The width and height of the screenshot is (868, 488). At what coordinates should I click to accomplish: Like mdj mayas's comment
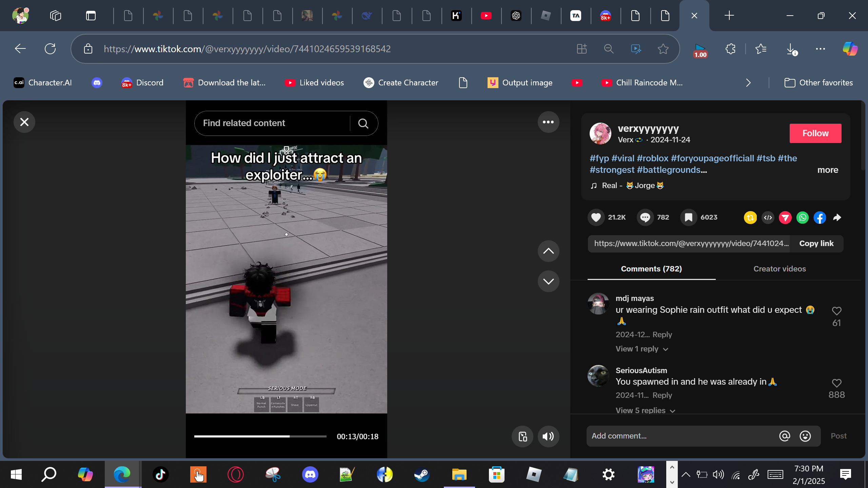[836, 311]
